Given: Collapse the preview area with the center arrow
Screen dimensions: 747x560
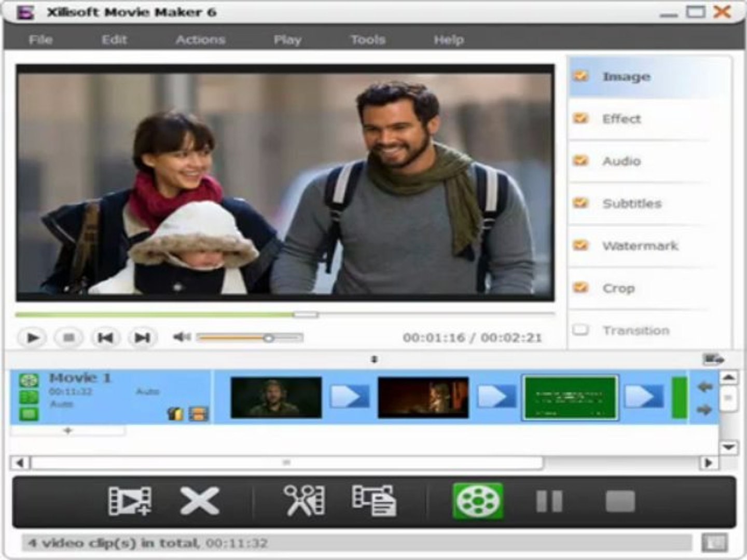Looking at the screenshot, I should (374, 359).
